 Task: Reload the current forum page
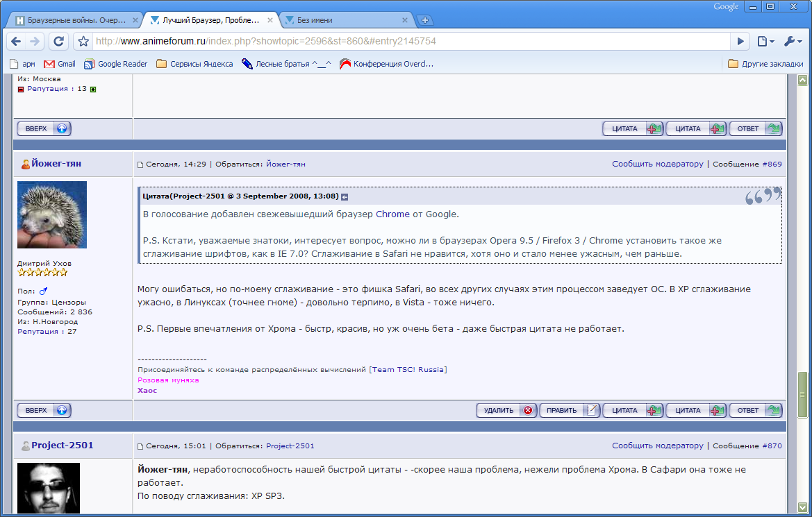tap(58, 41)
